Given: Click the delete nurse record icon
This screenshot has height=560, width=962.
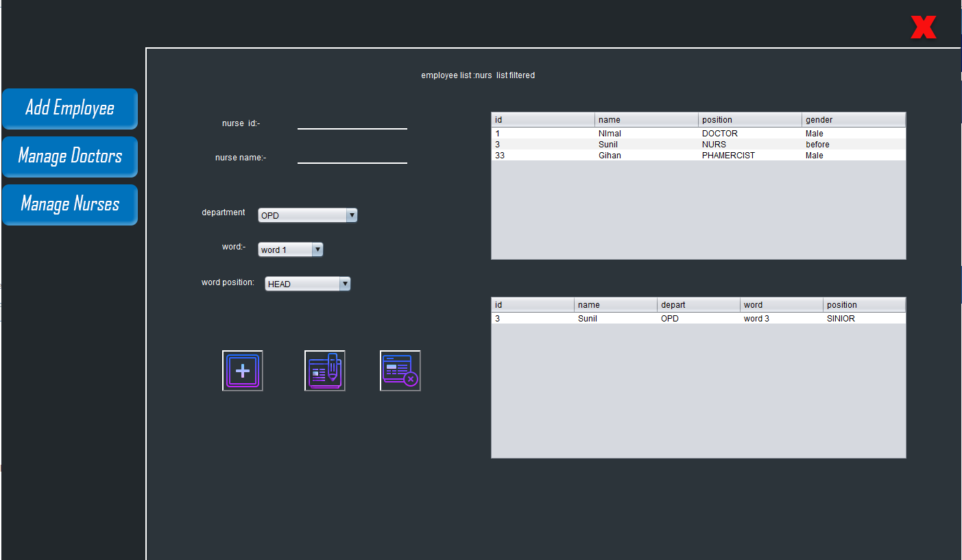Looking at the screenshot, I should point(400,371).
